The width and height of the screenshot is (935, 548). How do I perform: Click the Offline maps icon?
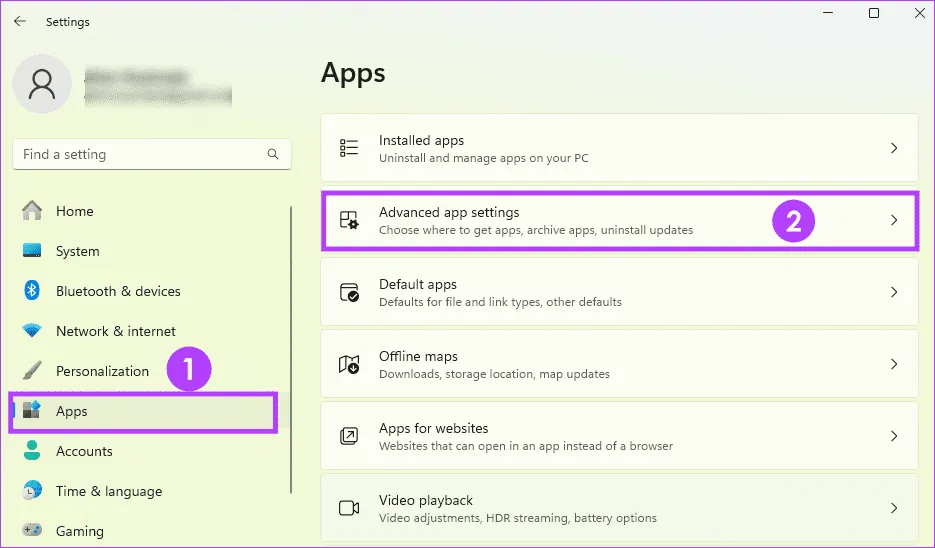349,364
